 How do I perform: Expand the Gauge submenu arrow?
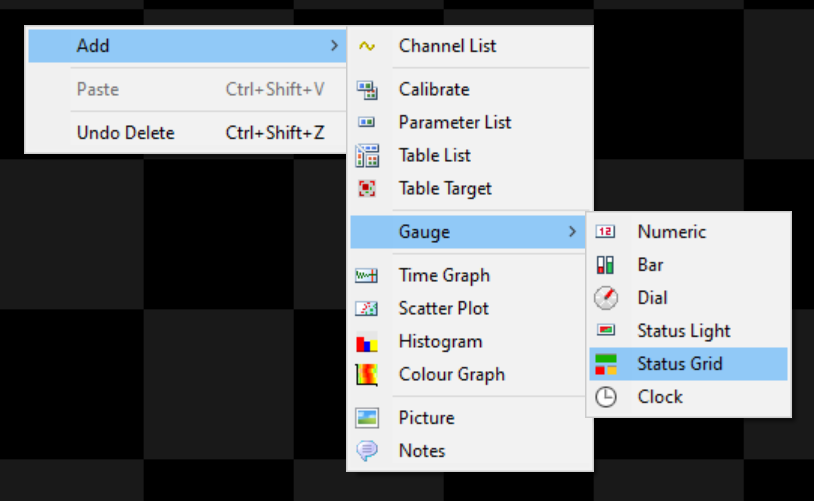point(572,232)
